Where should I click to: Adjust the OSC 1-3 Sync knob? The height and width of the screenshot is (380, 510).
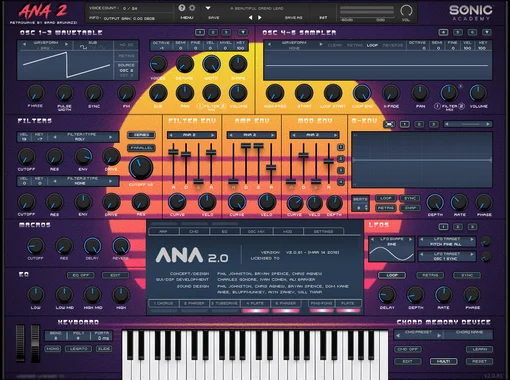(x=94, y=93)
